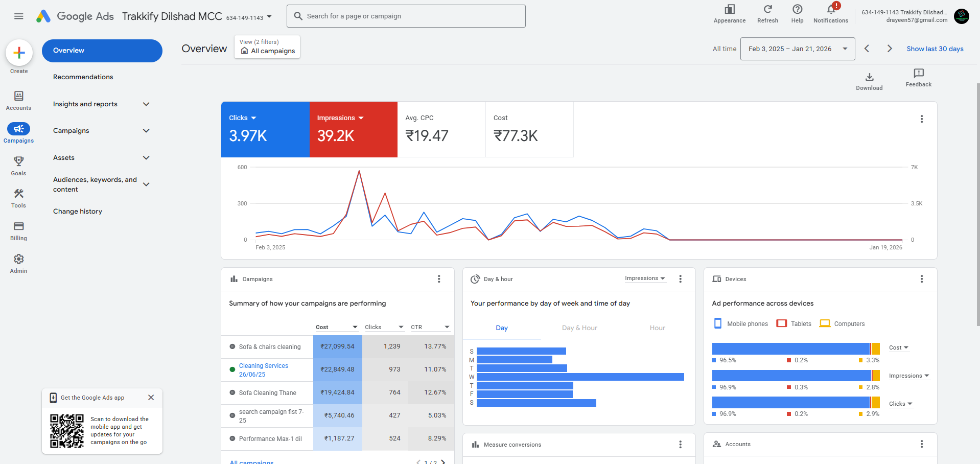The width and height of the screenshot is (980, 464).
Task: Click Show last 30 days link
Action: (935, 49)
